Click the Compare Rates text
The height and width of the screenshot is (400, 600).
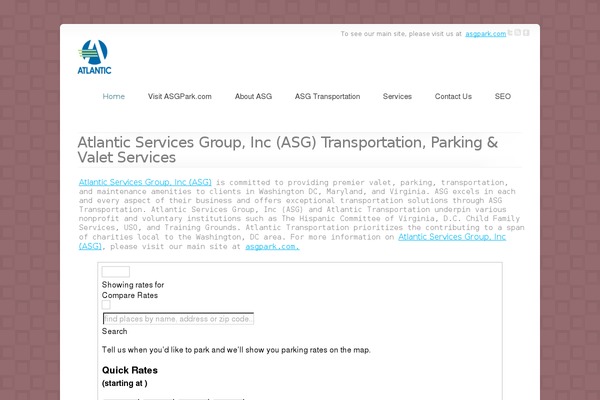130,295
